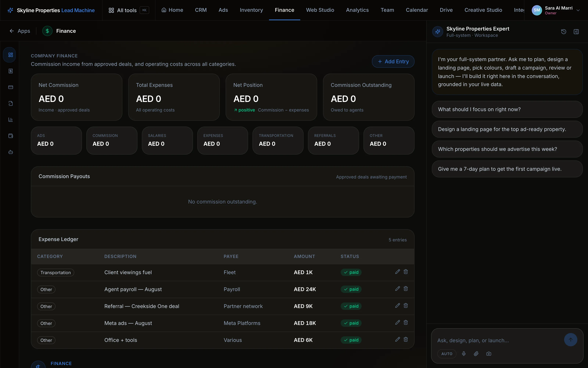Delete the Agent payroll — August entry
588x368 pixels.
(406, 289)
